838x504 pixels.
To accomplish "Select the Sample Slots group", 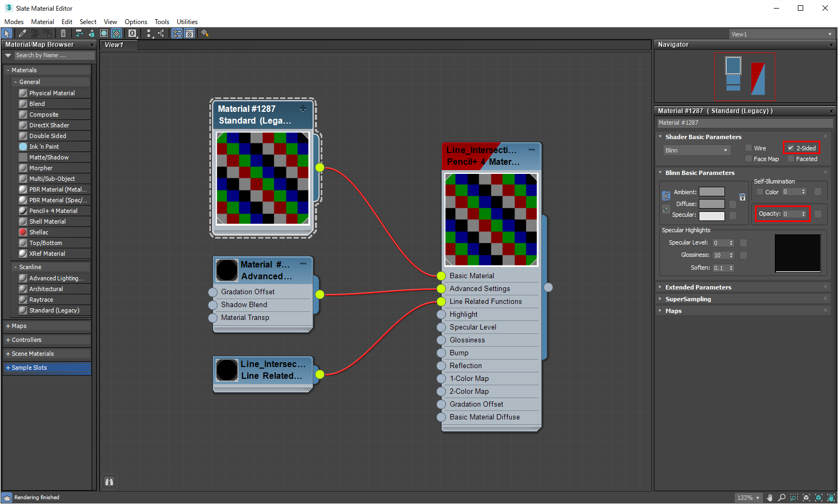I will tap(47, 368).
